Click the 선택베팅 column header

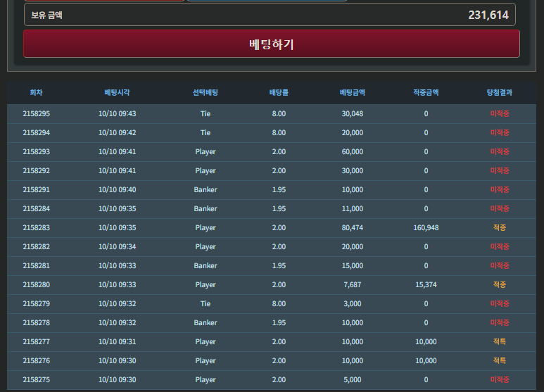pyautogui.click(x=205, y=92)
